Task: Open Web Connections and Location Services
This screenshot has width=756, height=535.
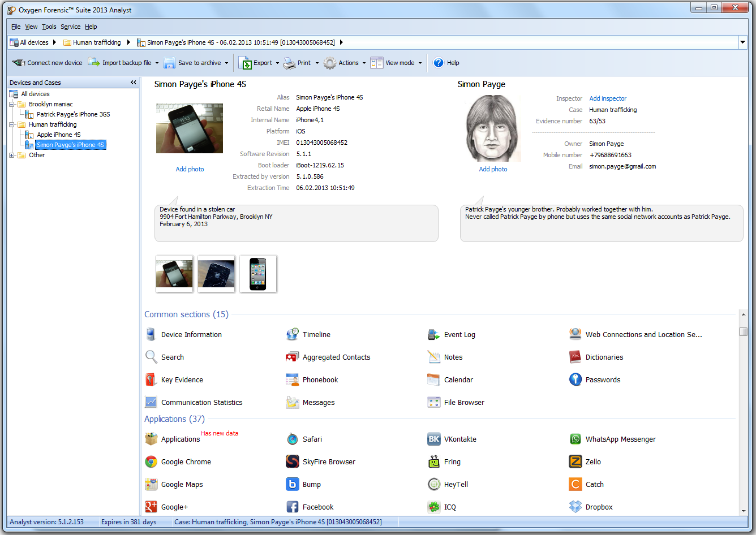Action: [x=635, y=335]
